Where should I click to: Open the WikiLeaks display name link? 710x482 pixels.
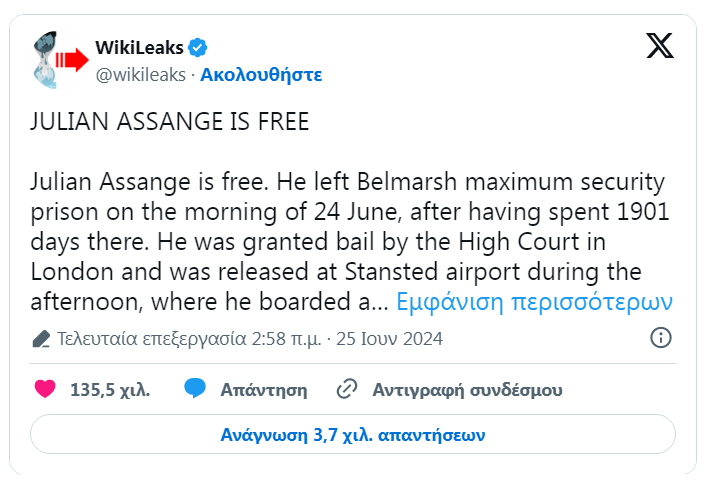pos(138,47)
